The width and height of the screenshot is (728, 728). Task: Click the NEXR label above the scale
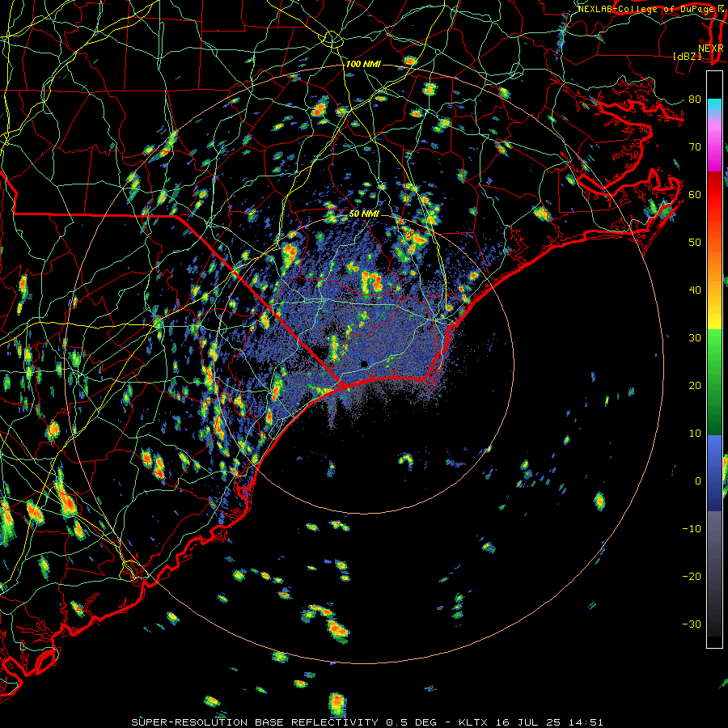710,49
